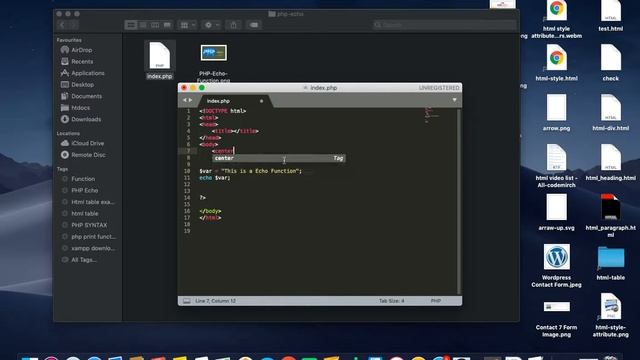Switch Finder to list view
640x360 pixels.
[x=143, y=25]
